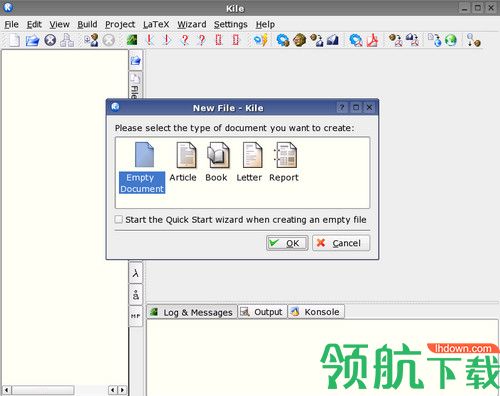
Task: Click the New document toolbar icon
Action: click(14, 40)
